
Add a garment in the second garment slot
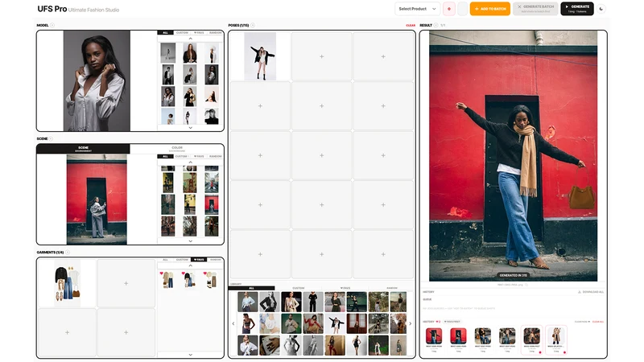(126, 283)
